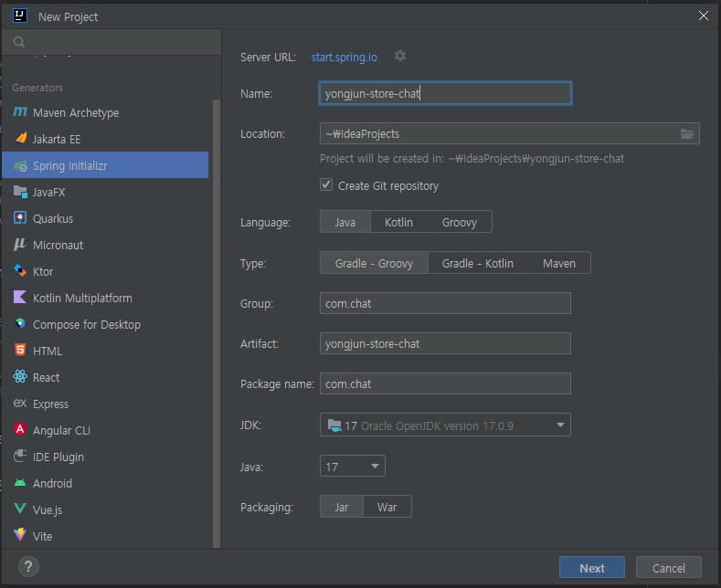Click the Quarkus generator icon
The height and width of the screenshot is (588, 721).
(x=20, y=217)
